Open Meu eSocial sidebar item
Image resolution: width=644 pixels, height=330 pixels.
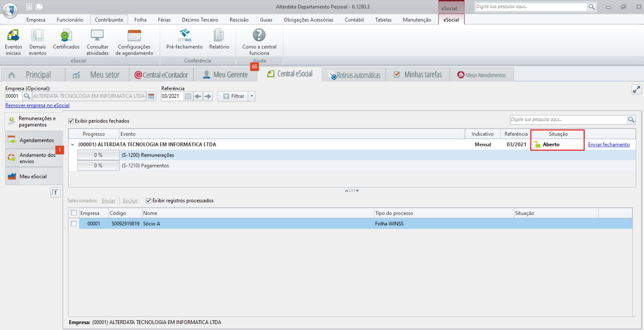(x=34, y=176)
